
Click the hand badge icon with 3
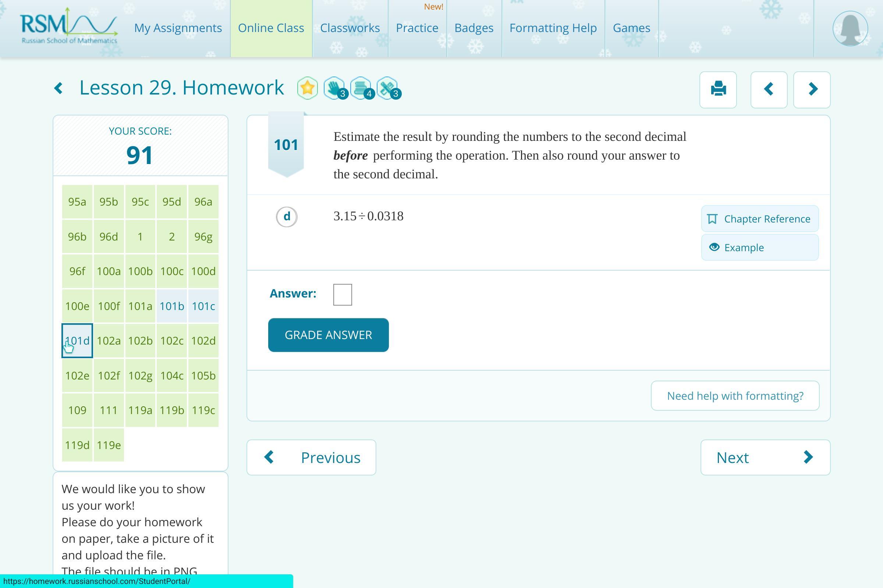[x=334, y=89]
